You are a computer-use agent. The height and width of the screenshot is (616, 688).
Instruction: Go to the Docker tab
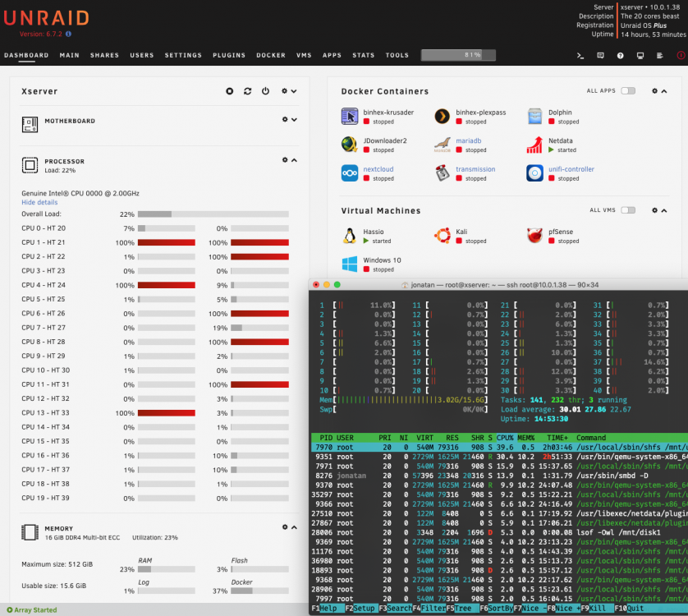[271, 55]
